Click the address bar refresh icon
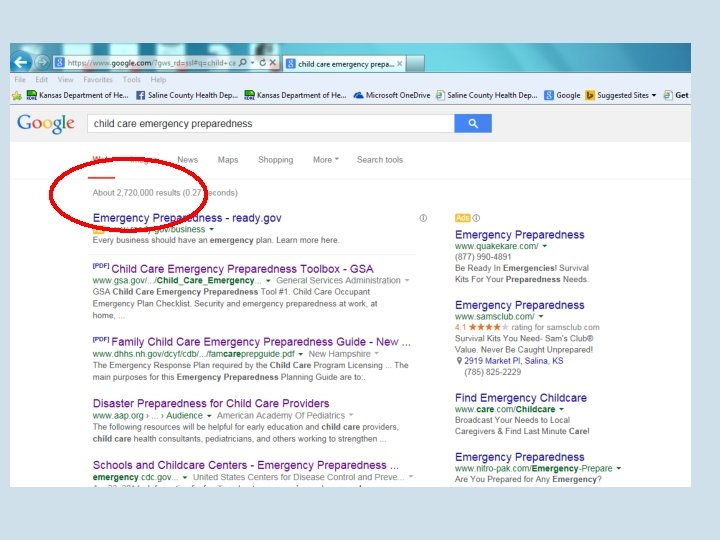The image size is (720, 540). click(262, 62)
